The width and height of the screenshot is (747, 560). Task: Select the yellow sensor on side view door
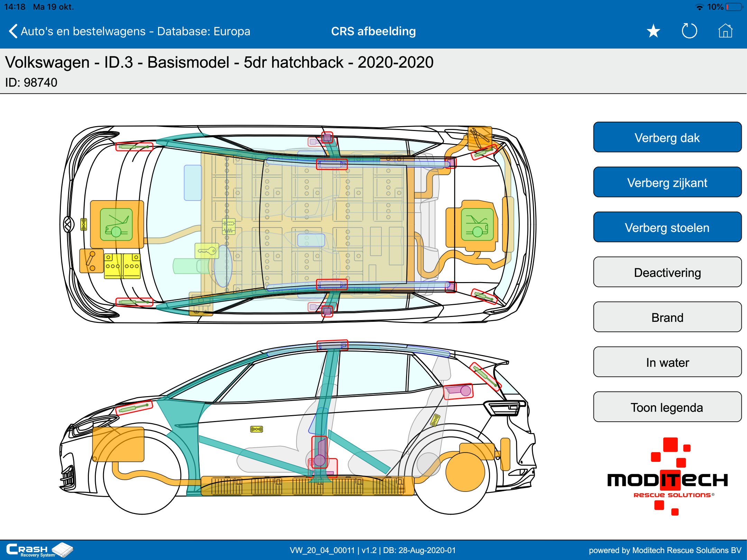click(x=257, y=429)
